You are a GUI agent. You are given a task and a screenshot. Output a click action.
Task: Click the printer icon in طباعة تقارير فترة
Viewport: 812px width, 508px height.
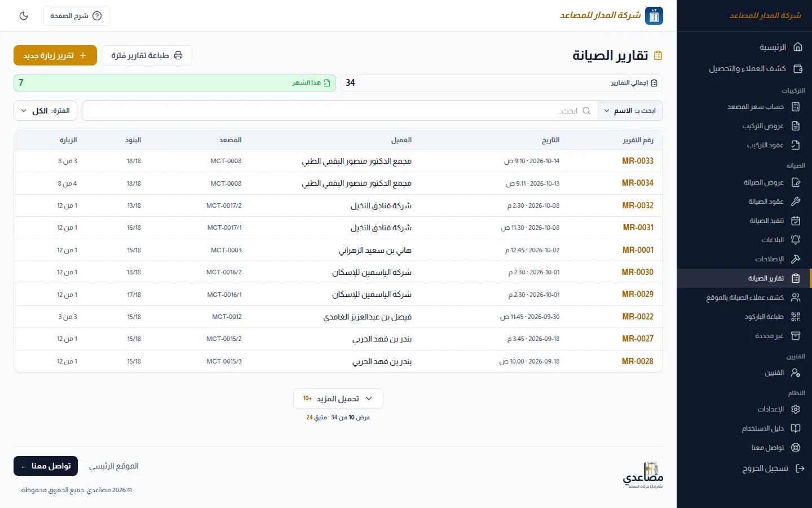(178, 55)
